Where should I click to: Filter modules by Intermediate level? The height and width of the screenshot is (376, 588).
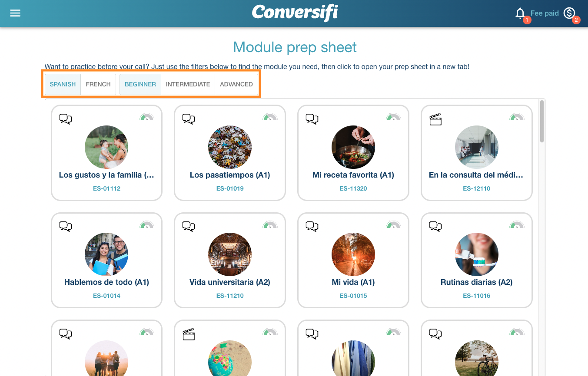click(x=188, y=84)
